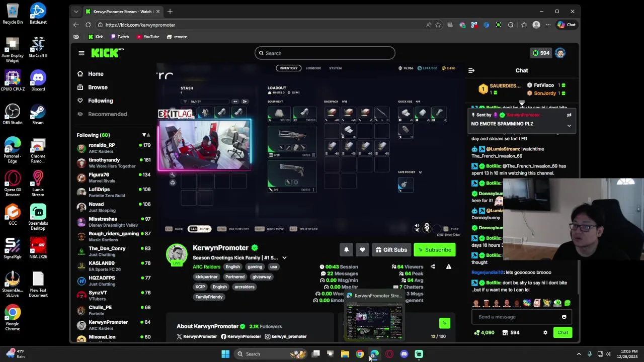Image resolution: width=644 pixels, height=362 pixels.
Task: Open the notification bell for KerwynPromoter
Action: 346,250
